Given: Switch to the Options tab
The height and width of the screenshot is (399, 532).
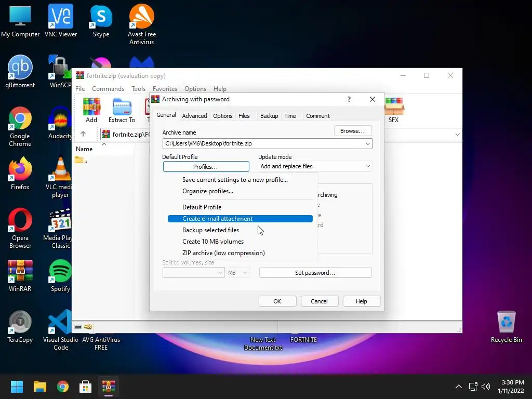Looking at the screenshot, I should click(x=222, y=116).
